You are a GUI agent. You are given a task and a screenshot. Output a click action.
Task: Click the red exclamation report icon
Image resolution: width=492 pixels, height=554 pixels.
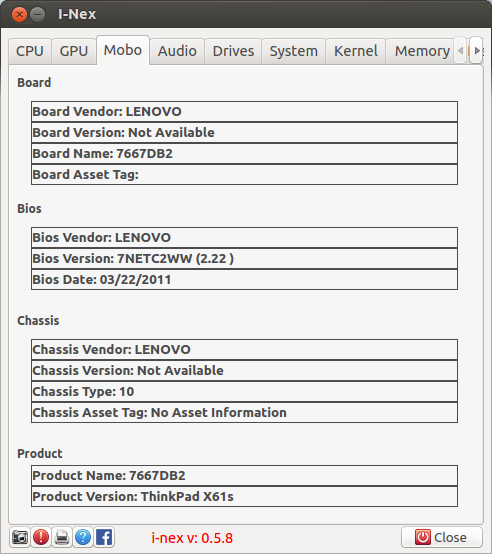[x=41, y=537]
